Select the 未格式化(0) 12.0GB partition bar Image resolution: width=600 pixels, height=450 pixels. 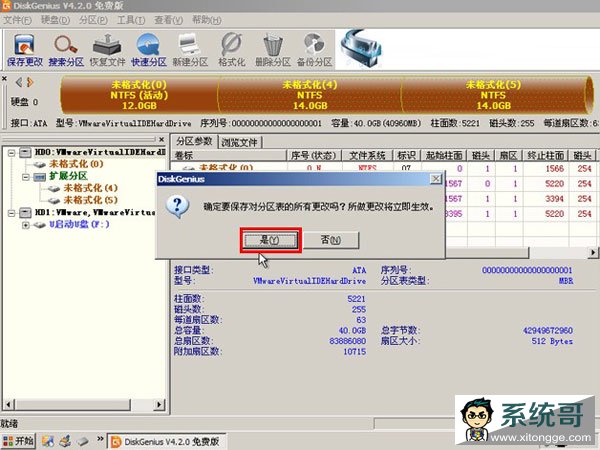(139, 95)
